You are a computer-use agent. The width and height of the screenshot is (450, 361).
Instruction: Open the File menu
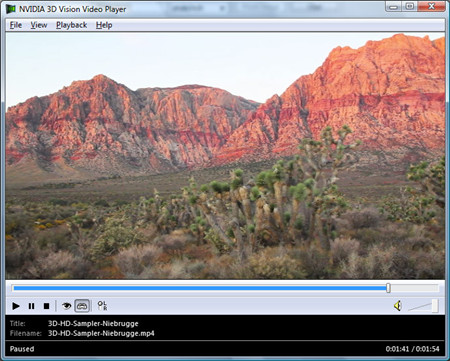pyautogui.click(x=16, y=25)
